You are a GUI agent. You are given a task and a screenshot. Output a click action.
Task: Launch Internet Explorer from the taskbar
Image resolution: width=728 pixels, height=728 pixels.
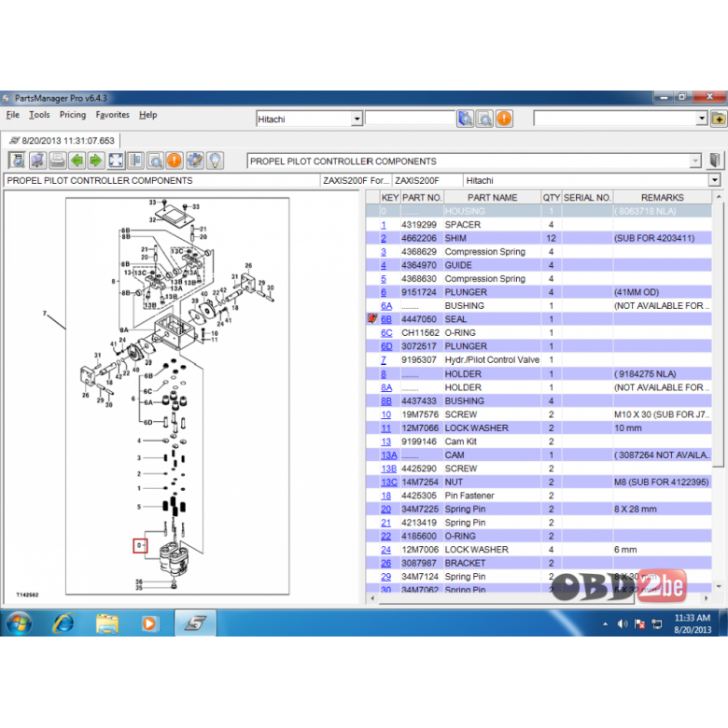[63, 623]
